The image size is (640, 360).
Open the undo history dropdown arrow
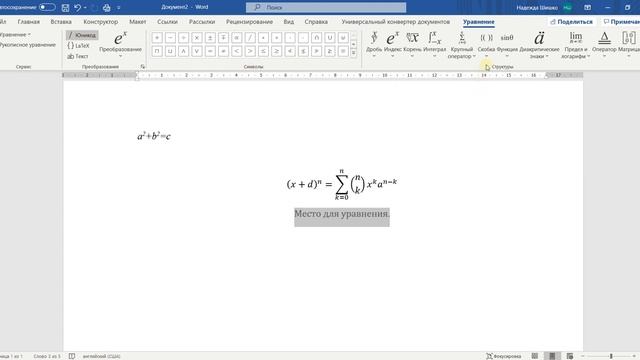[x=85, y=7]
